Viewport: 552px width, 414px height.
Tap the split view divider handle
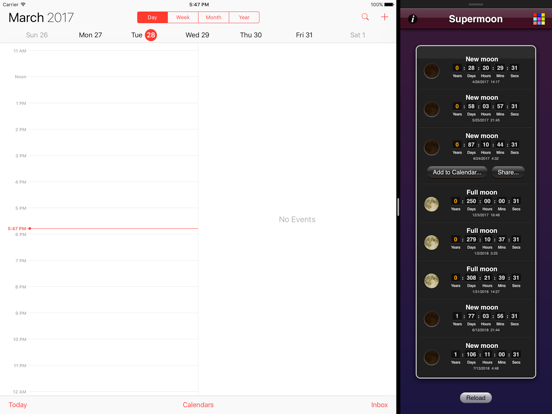coord(398,207)
